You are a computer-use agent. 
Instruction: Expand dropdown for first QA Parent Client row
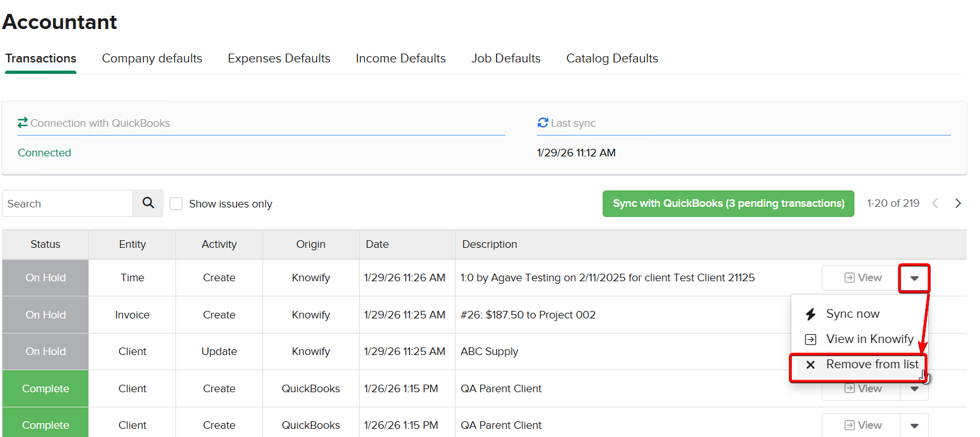point(914,389)
